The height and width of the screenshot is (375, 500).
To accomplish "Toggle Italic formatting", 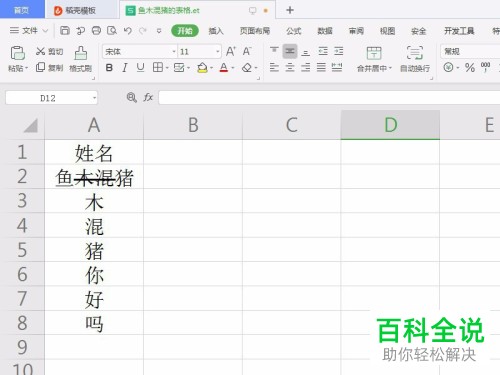I will tap(125, 68).
